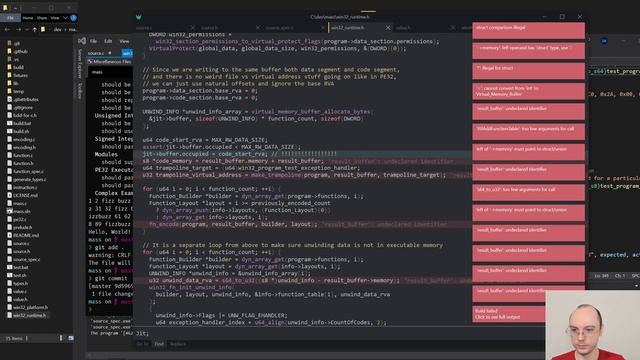This screenshot has width=640, height=360.
Task: Open Explorer File menu
Action: [10, 18]
